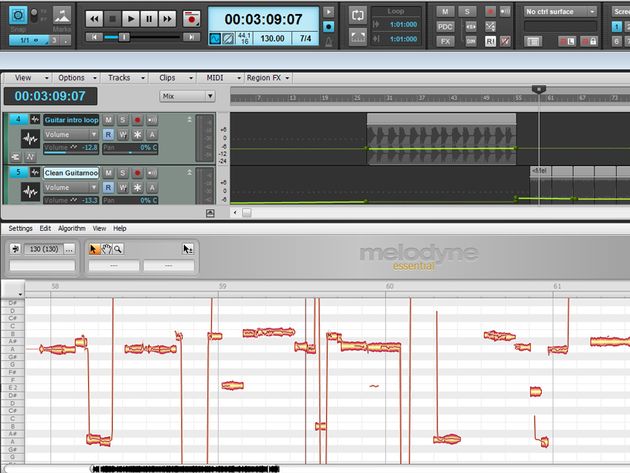Jump to project start button
The image size is (630, 473).
coord(94,37)
